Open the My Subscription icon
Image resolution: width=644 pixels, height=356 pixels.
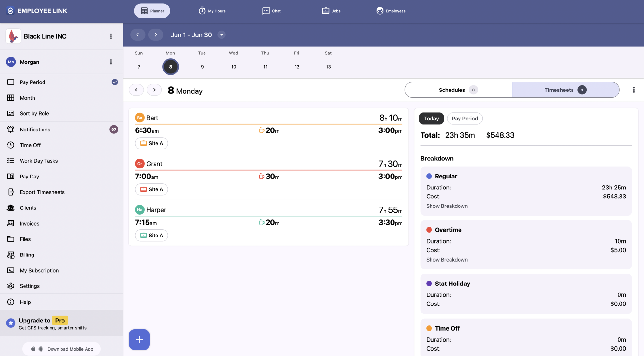click(11, 270)
